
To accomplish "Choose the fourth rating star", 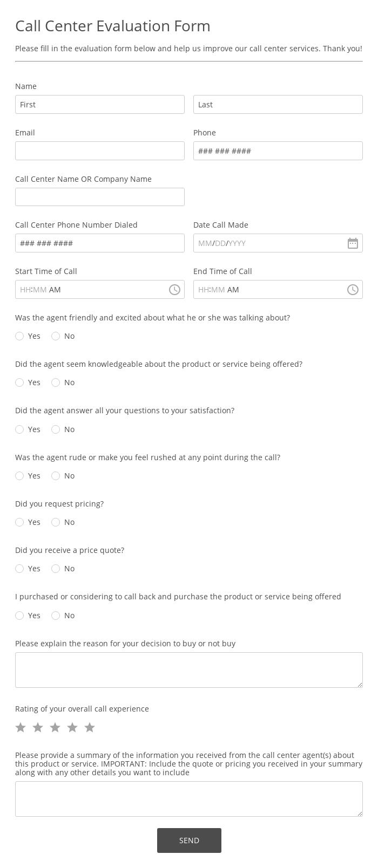I will (72, 728).
